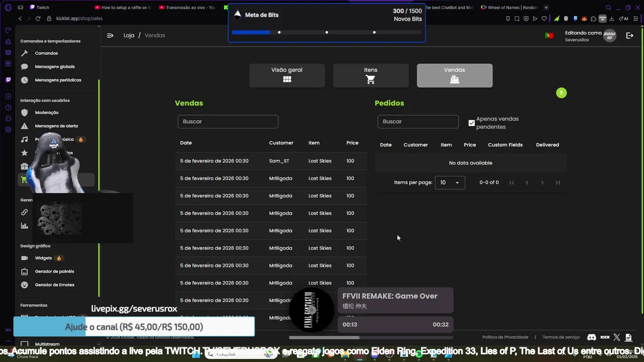This screenshot has width=644, height=362.
Task: Open Termos de serviço link
Action: (561, 337)
